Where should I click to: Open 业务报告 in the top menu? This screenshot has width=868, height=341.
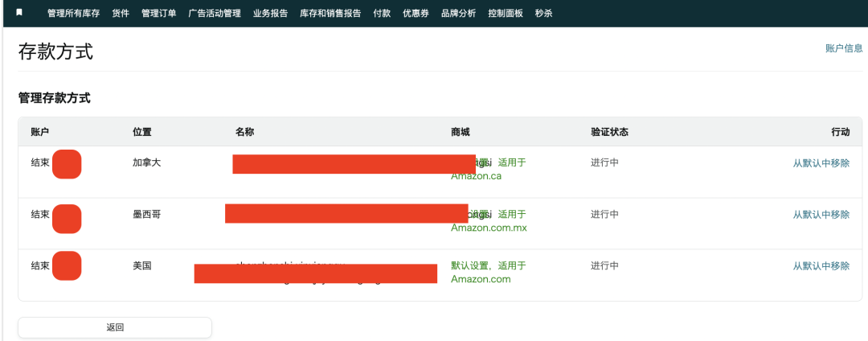270,14
